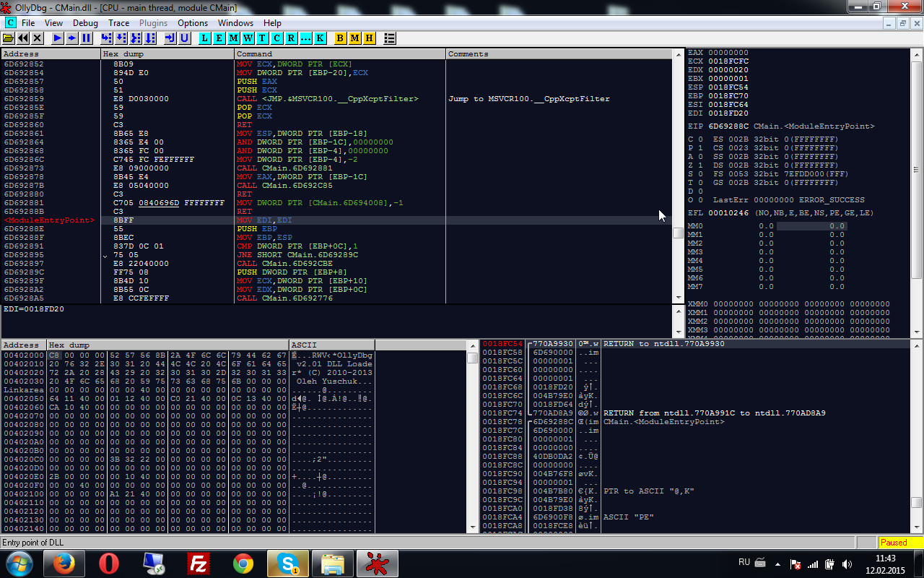Open the Log window with L icon
This screenshot has width=924, height=578.
point(205,38)
